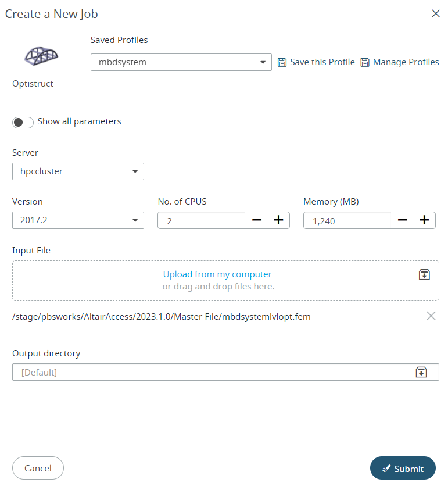
Task: Click the Cancel button
Action: pyautogui.click(x=38, y=468)
